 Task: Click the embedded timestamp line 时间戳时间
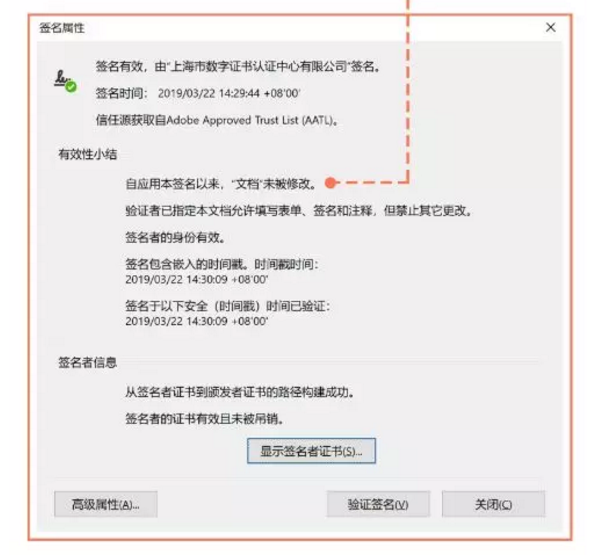point(222,272)
